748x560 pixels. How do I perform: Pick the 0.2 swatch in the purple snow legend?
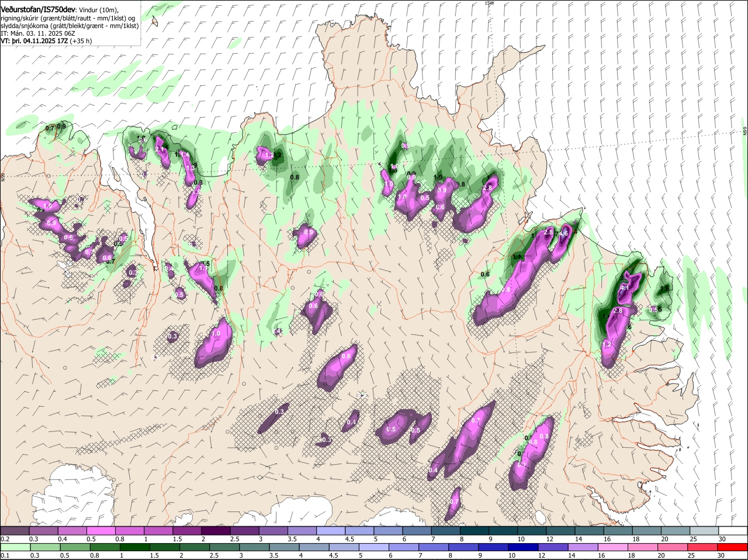pos(15,530)
